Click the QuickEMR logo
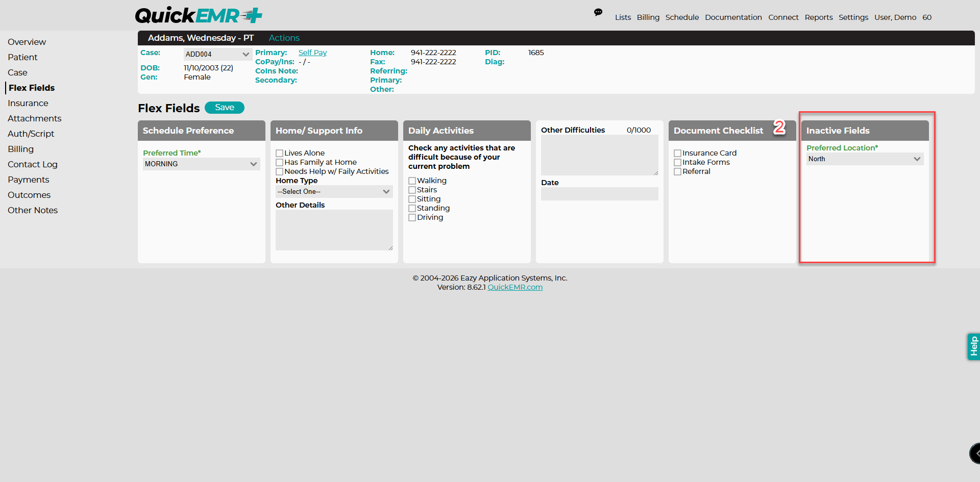 (199, 15)
